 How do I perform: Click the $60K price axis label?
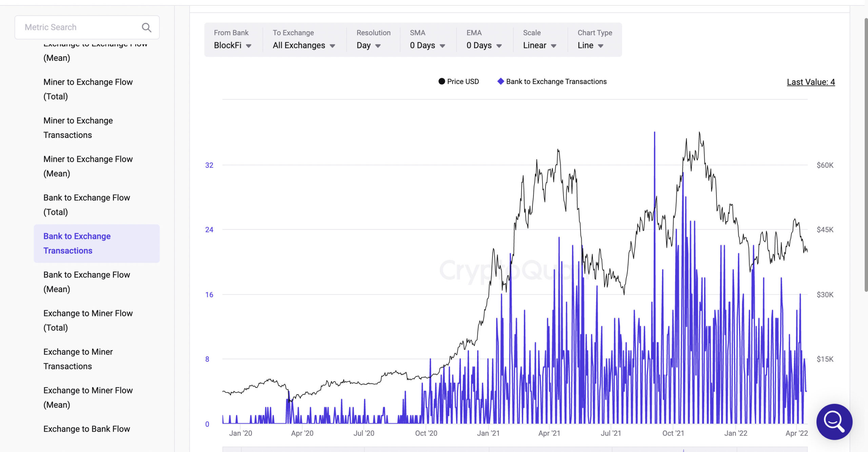pyautogui.click(x=825, y=165)
